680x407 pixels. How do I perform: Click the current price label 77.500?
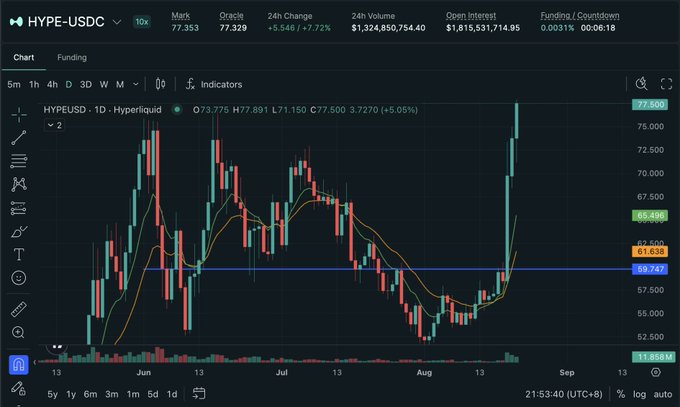[650, 105]
